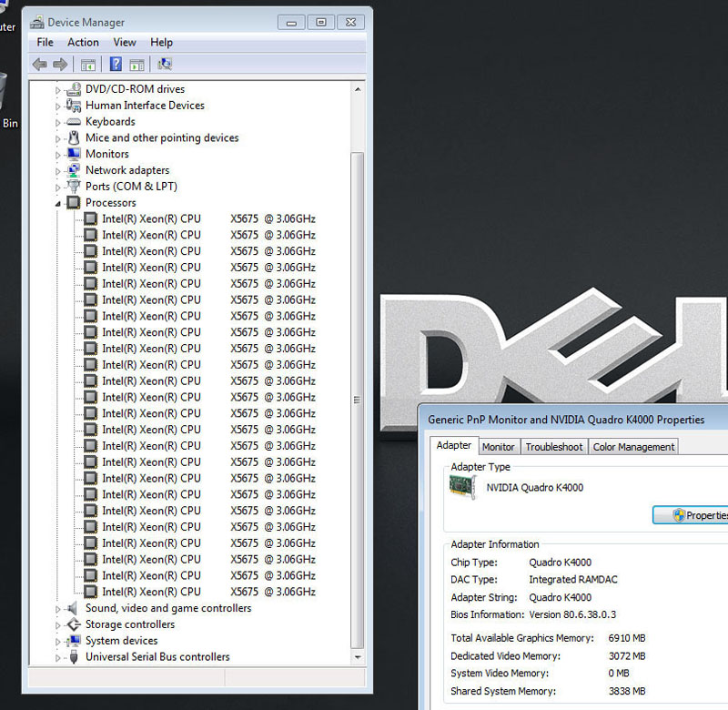
Task: Expand the Network adapters node
Action: tap(57, 171)
